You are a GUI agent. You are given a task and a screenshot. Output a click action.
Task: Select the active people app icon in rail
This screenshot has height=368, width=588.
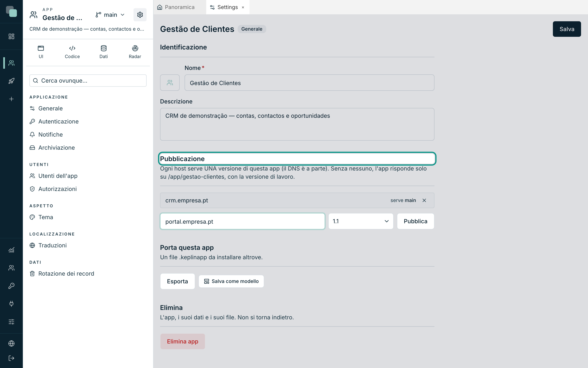[x=11, y=63]
